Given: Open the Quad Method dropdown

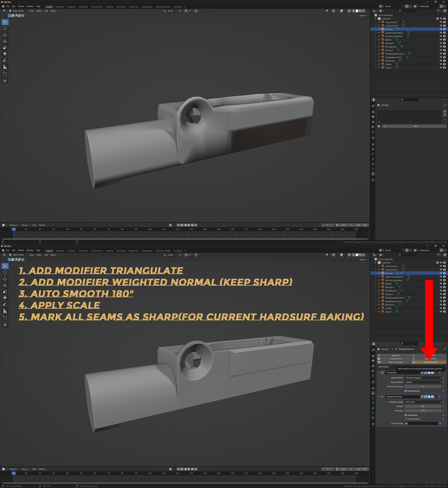Looking at the screenshot, I should (423, 378).
